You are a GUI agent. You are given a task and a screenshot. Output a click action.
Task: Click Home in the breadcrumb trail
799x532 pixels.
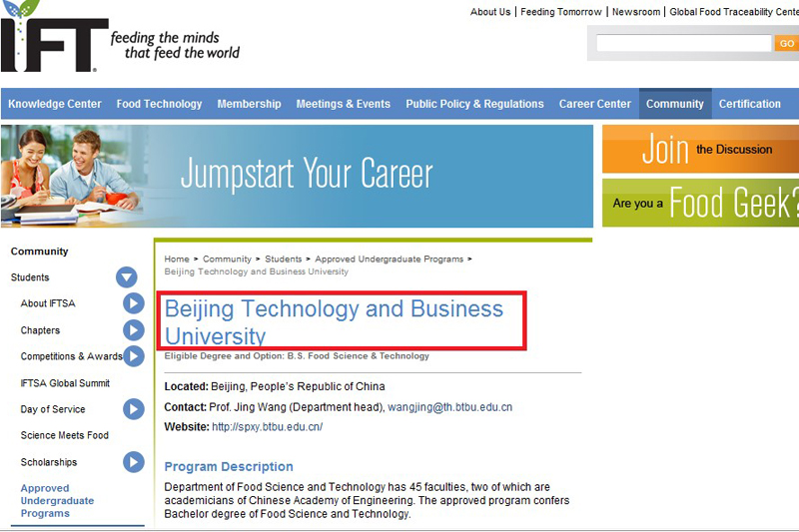point(176,260)
